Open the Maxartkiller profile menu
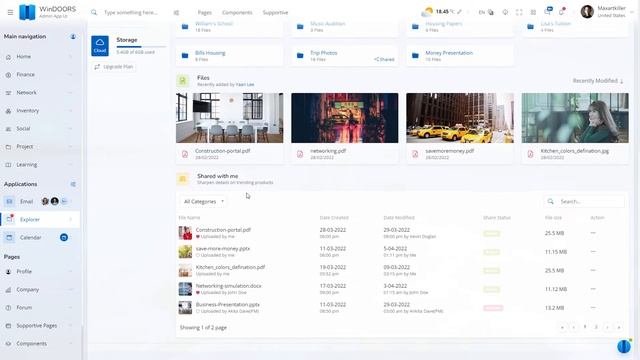 pyautogui.click(x=607, y=11)
